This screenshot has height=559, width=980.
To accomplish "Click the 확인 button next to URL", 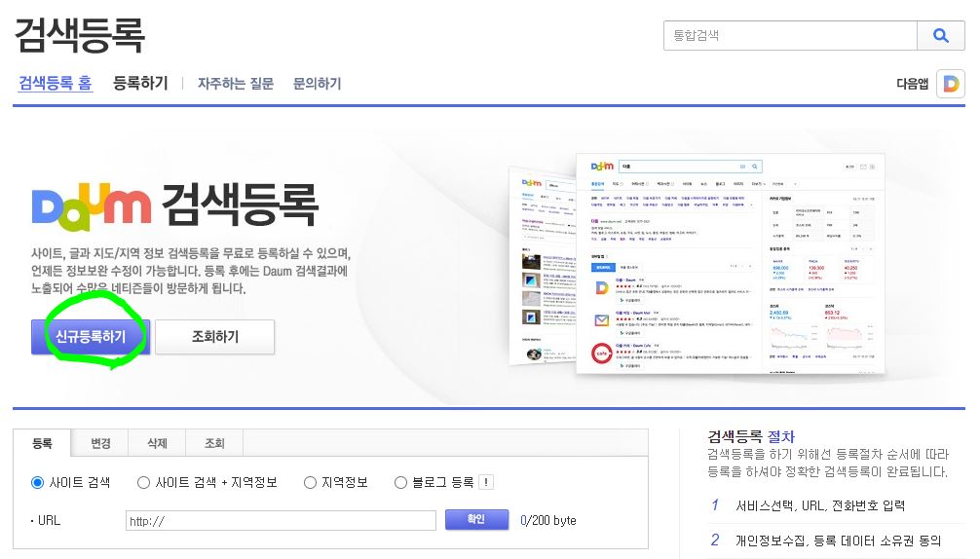I will tap(476, 519).
